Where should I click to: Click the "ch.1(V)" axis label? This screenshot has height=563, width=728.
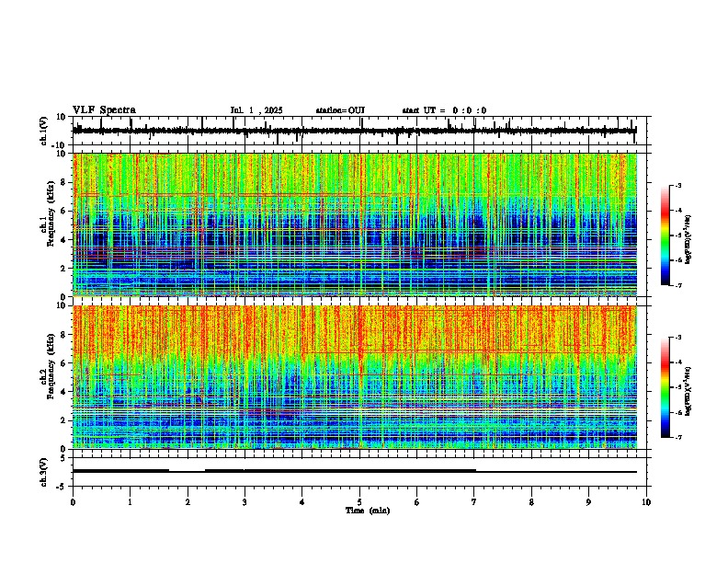tap(43, 131)
